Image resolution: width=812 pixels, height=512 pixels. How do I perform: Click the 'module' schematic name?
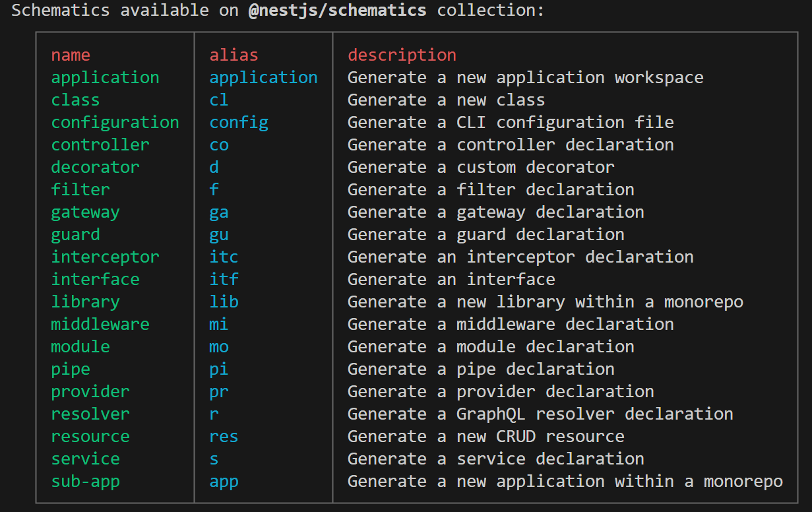(x=80, y=347)
